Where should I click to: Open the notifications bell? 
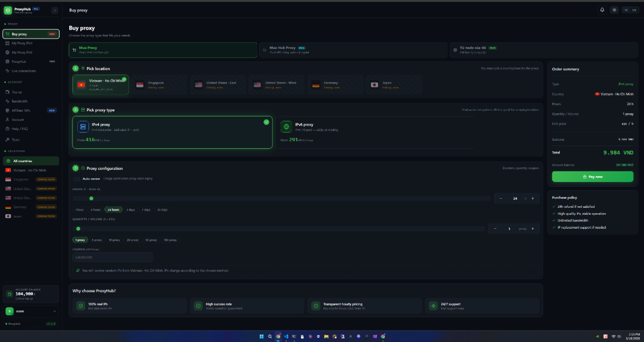[602, 10]
